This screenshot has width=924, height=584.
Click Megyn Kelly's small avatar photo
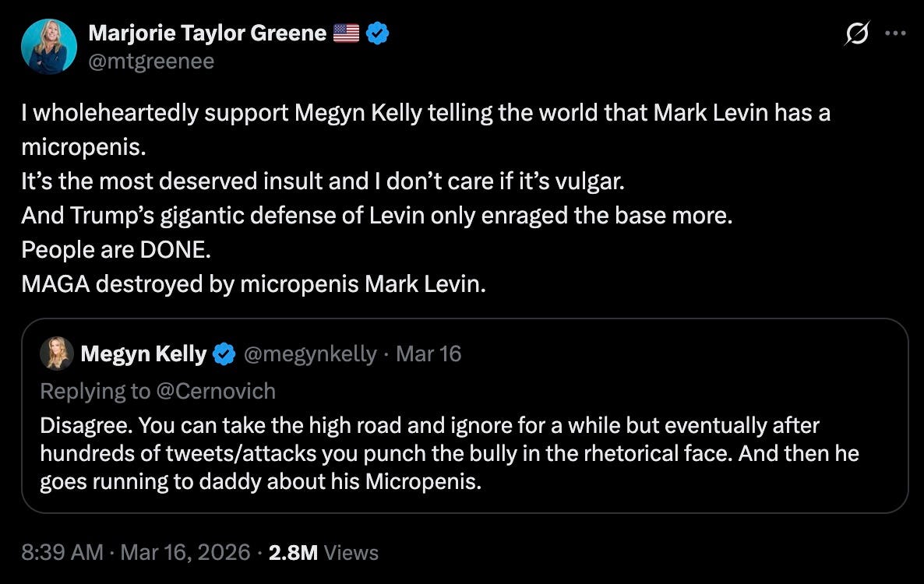click(x=57, y=354)
